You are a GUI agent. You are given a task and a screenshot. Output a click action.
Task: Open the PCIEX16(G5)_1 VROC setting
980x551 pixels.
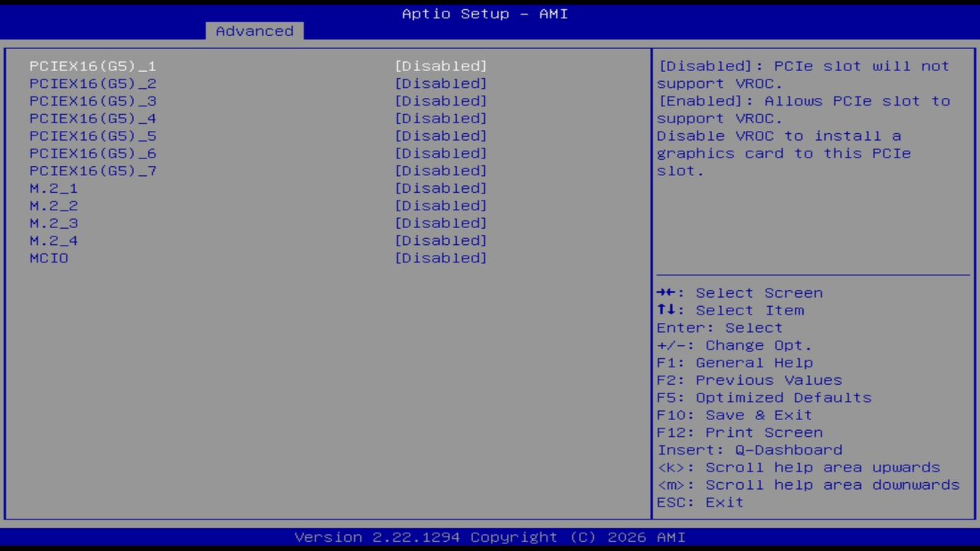point(441,66)
